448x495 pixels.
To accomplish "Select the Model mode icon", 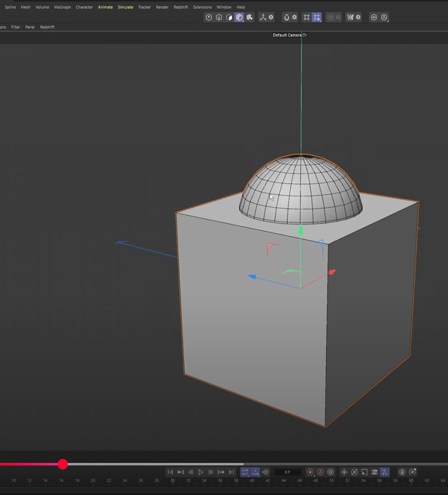I will click(x=239, y=17).
